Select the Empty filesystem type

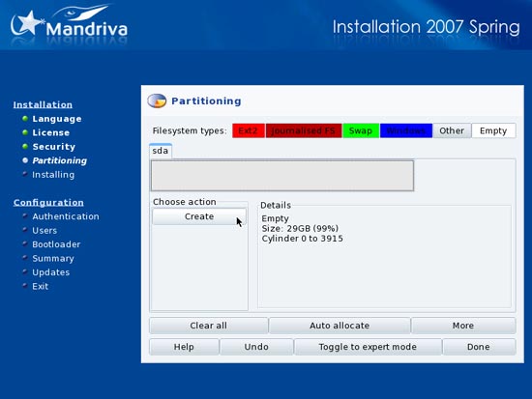493,130
